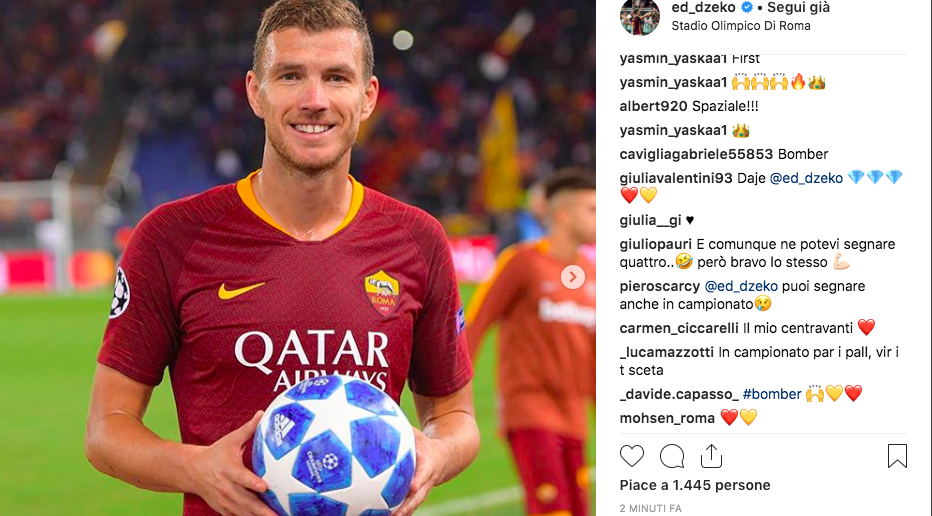The width and height of the screenshot is (932, 516).
Task: Save the post with the bookmark icon
Action: tap(897, 456)
